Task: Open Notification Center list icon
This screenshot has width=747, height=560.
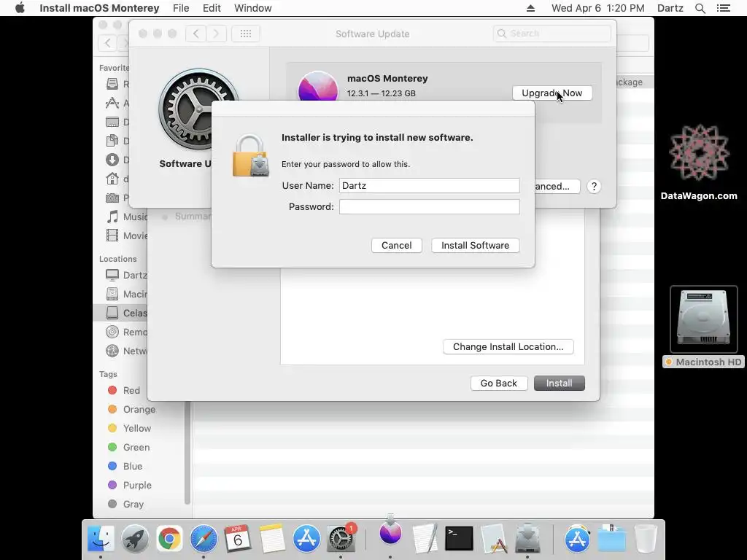Action: [x=723, y=8]
